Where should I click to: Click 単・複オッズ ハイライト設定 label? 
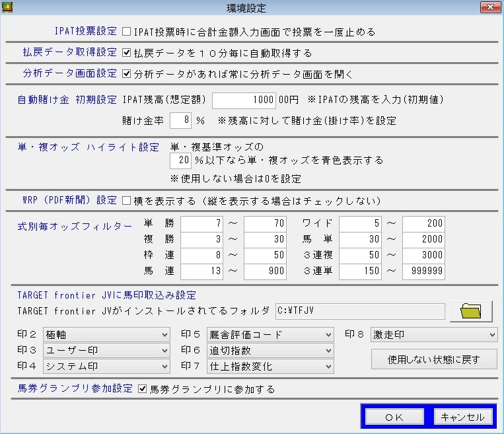tap(89, 147)
